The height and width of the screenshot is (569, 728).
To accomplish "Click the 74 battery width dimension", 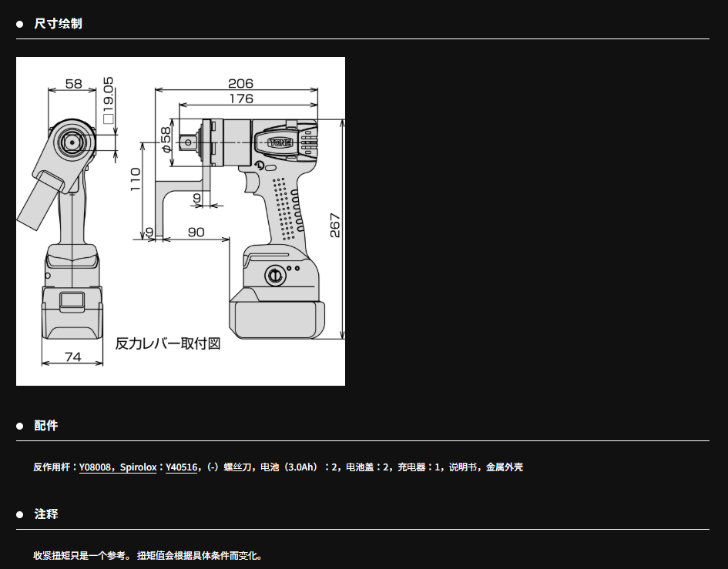I will click(x=72, y=356).
